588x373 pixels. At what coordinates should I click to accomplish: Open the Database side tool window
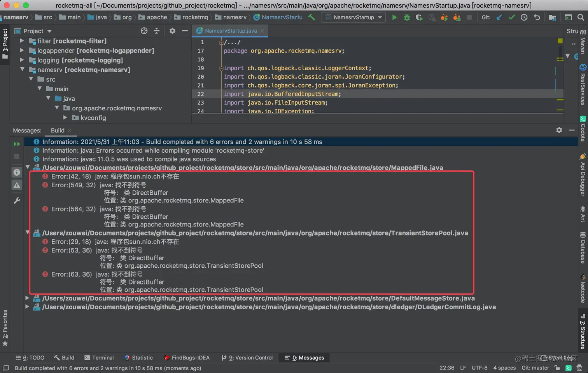[x=583, y=248]
